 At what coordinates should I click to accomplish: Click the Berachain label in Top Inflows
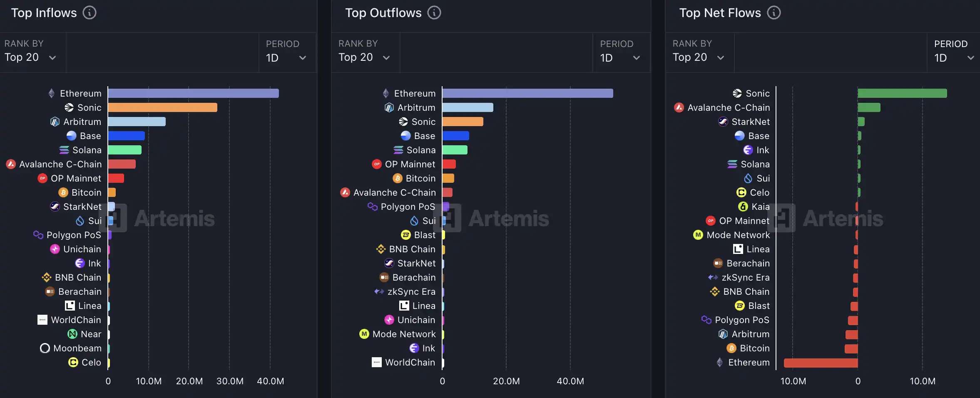[80, 291]
